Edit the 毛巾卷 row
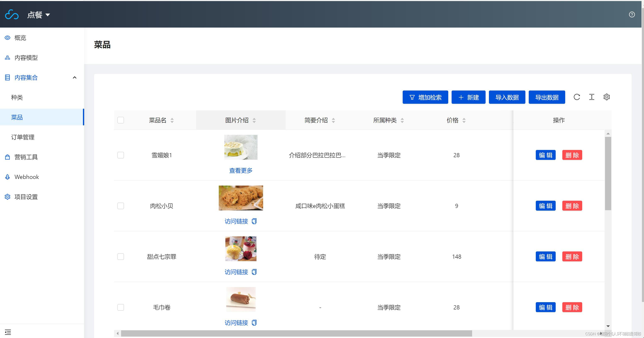Screen dimensions: 644x338 tap(546, 307)
